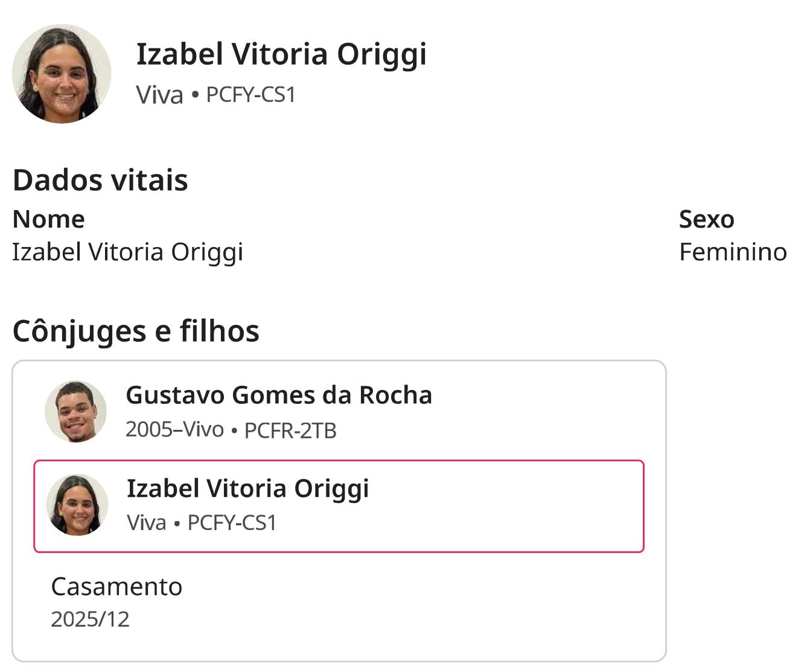Select the Feminino sex value
Viewport: 810px width, 672px height.
[x=733, y=252]
